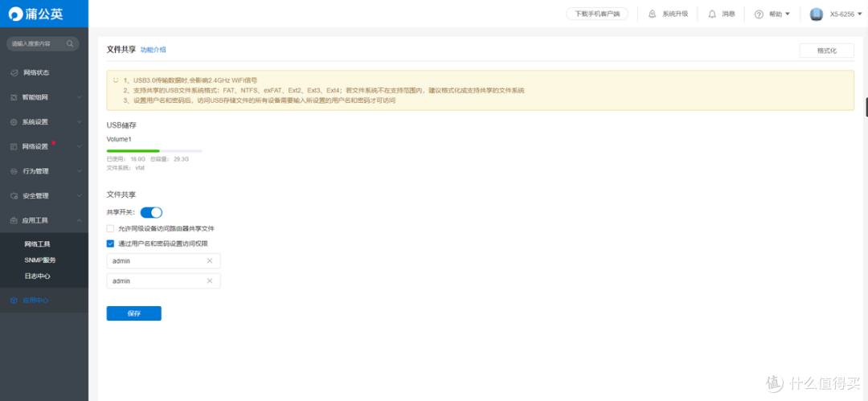Screen dimensions: 868x401
Task: Expand the 智能组网 menu chevron
Action: tap(79, 97)
